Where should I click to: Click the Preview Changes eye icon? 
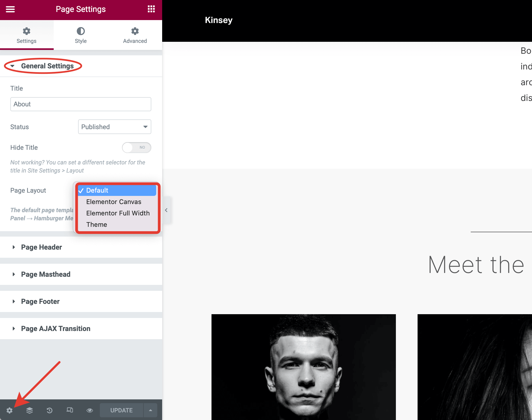point(90,410)
